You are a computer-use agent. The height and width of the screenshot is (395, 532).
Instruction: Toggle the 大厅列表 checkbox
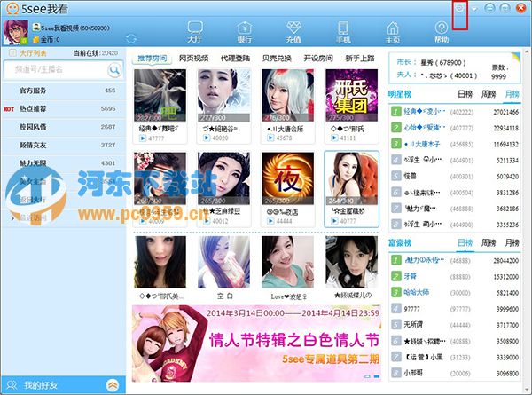point(12,52)
